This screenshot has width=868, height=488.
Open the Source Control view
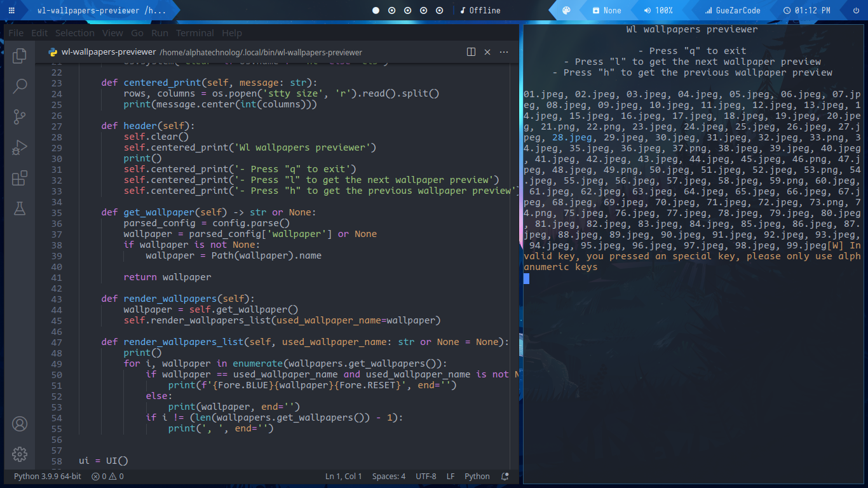point(20,116)
